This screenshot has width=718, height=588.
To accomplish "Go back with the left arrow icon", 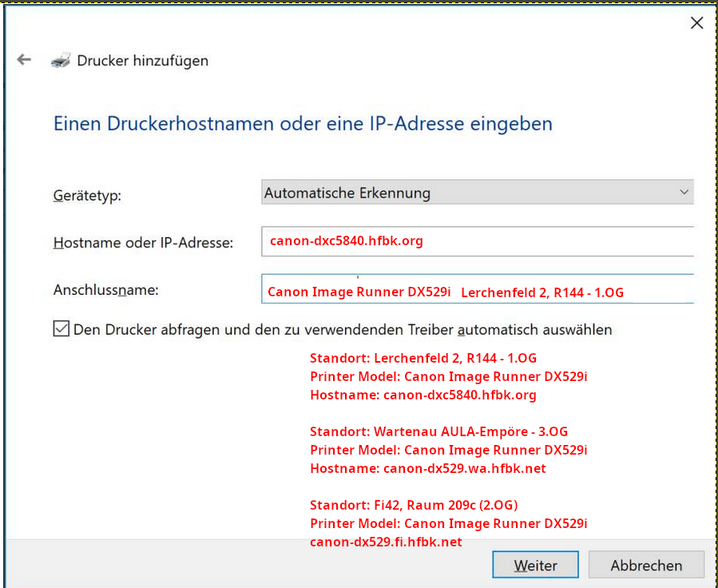I will (x=24, y=60).
